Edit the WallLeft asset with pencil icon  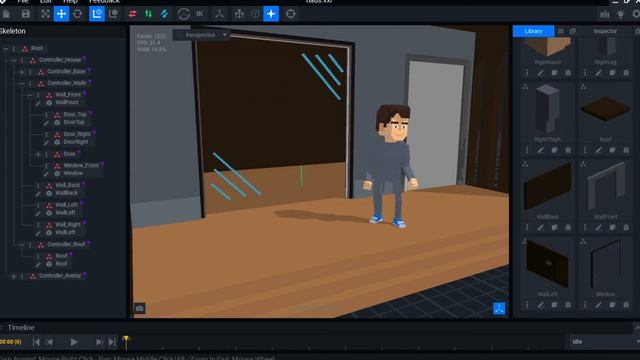click(540, 305)
